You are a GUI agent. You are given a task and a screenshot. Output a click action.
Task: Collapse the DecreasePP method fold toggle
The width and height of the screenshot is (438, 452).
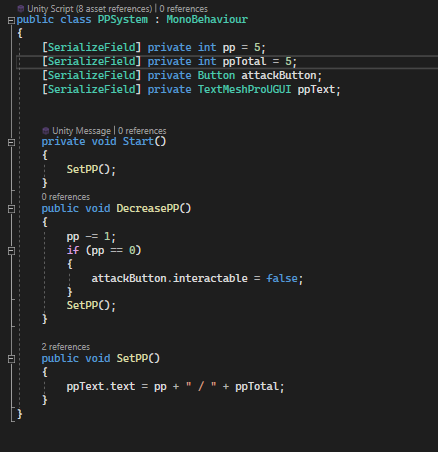pyautogui.click(x=11, y=209)
